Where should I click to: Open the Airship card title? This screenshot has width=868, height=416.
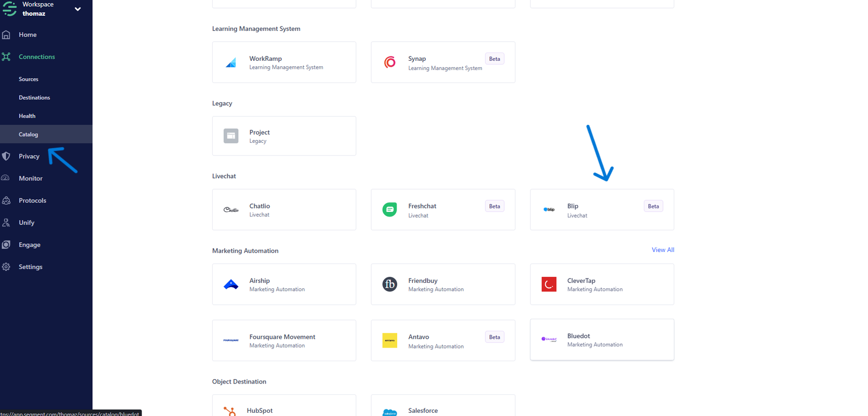point(259,281)
